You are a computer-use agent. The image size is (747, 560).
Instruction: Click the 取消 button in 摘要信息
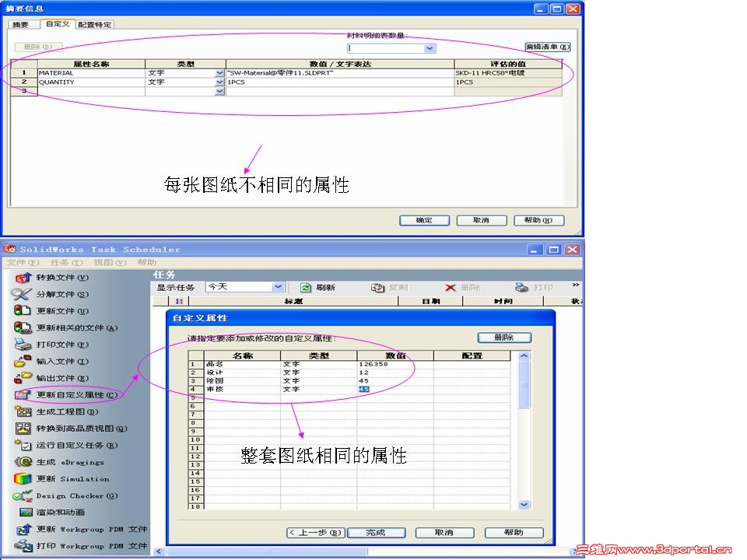[481, 220]
